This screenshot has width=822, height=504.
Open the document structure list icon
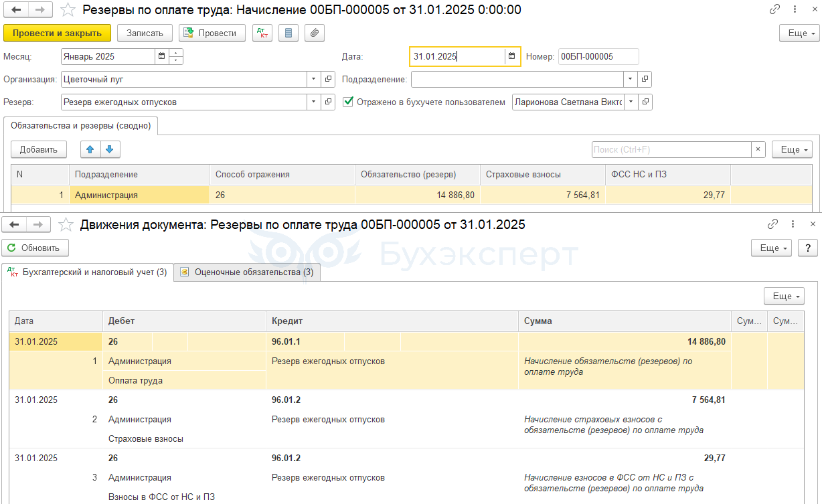tap(288, 33)
